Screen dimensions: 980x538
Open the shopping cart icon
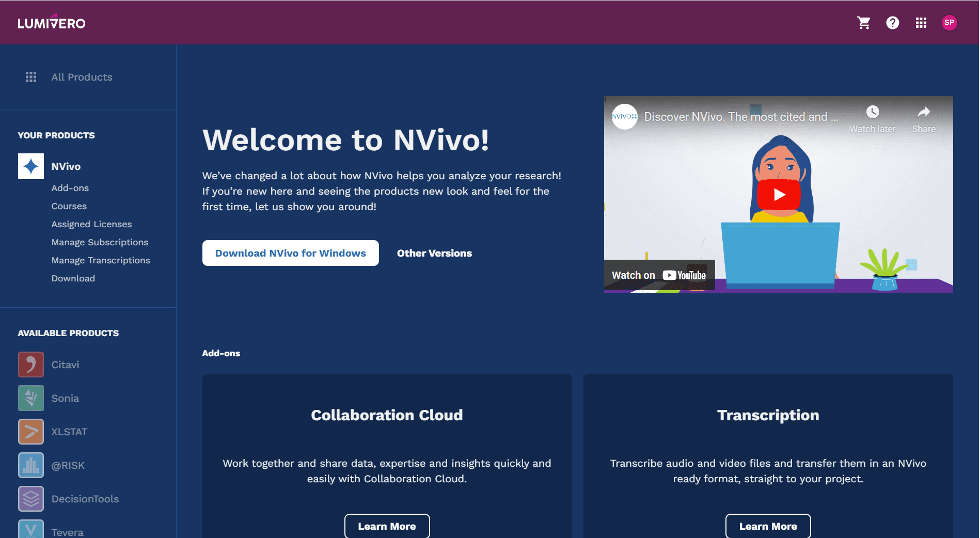click(x=864, y=23)
